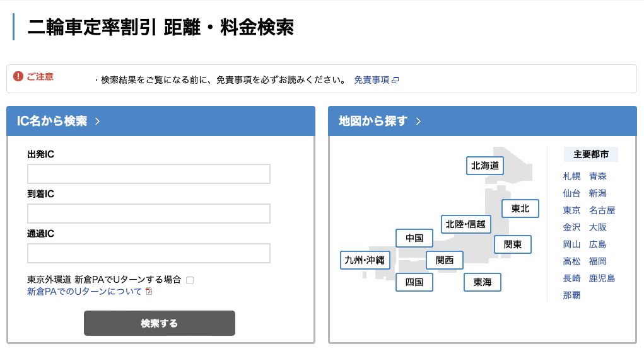Click into the 通過IC input field

click(x=149, y=253)
